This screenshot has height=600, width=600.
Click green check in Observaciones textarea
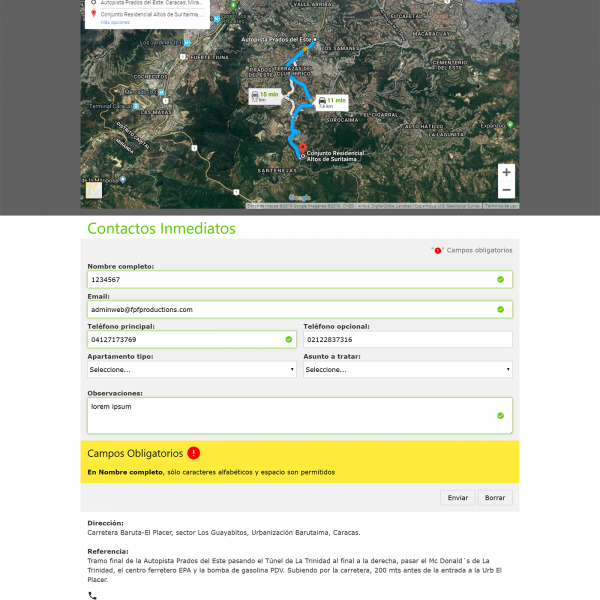click(500, 416)
